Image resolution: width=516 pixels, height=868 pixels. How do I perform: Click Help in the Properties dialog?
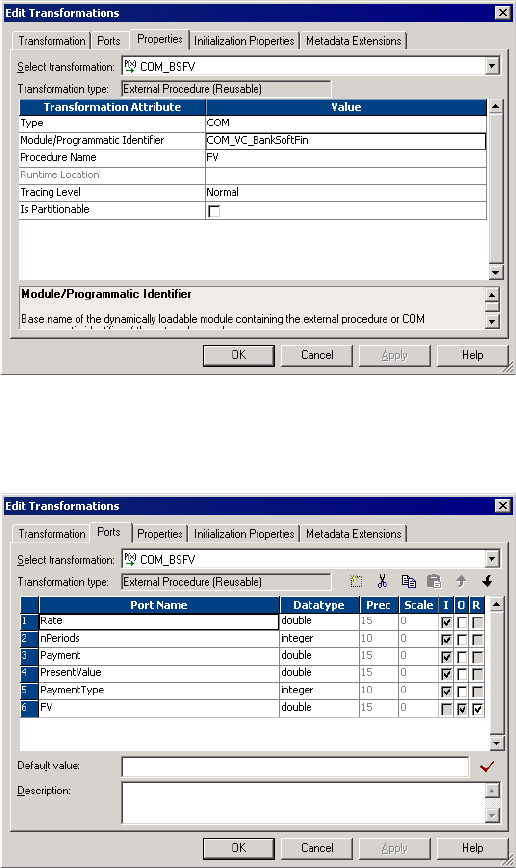pos(472,355)
